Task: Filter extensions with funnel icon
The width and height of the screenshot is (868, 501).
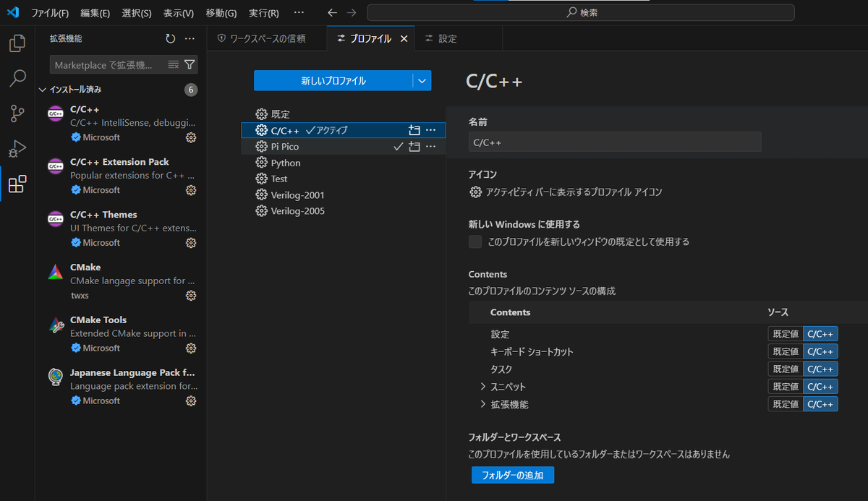Action: point(190,64)
